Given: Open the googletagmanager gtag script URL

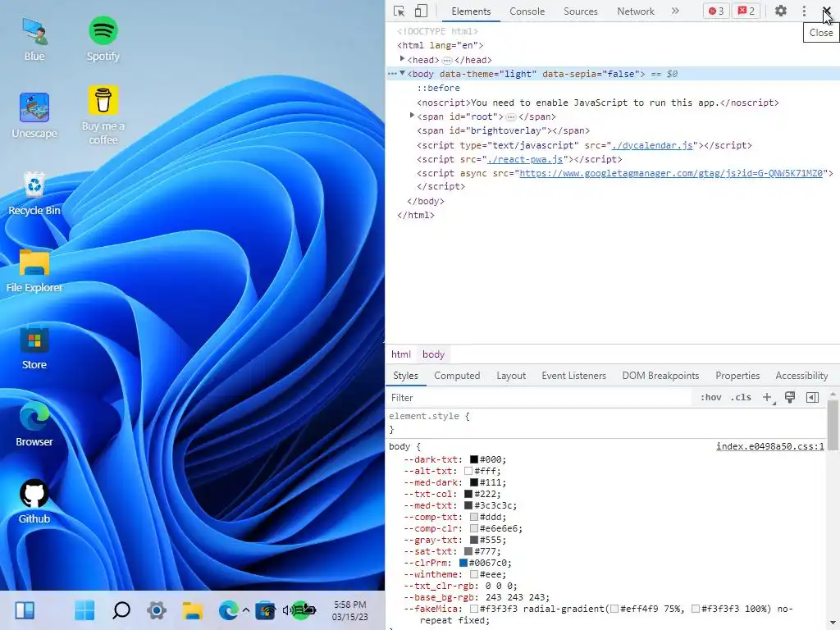Looking at the screenshot, I should (671, 173).
